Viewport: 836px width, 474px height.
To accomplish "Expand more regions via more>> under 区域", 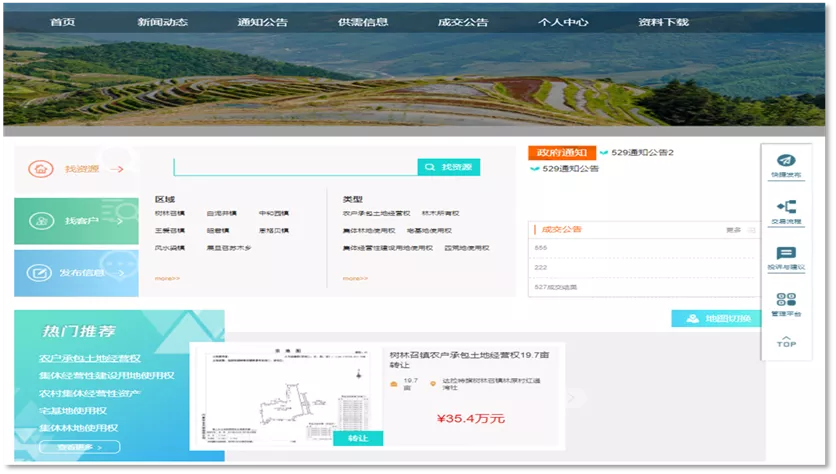I will pyautogui.click(x=167, y=278).
